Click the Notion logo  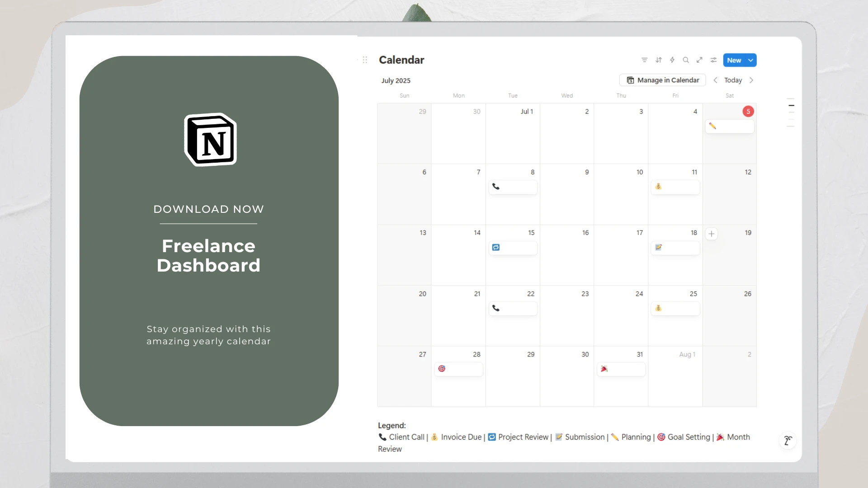click(210, 140)
